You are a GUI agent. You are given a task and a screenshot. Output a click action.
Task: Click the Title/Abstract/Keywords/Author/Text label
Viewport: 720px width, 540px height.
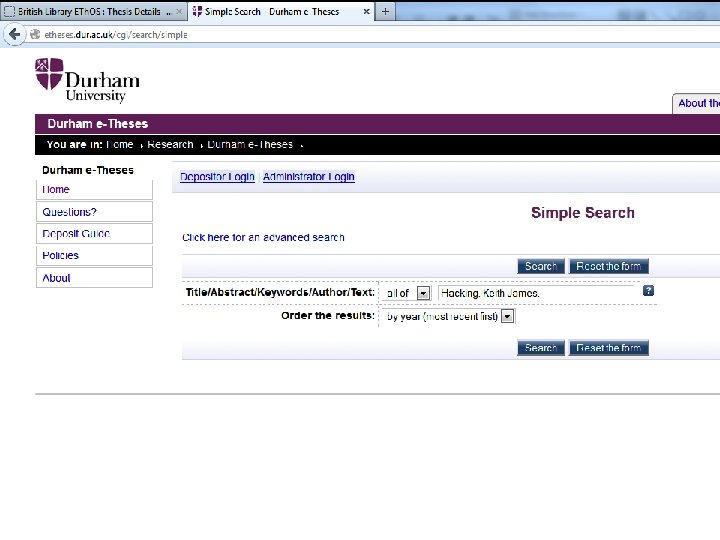pyautogui.click(x=280, y=292)
